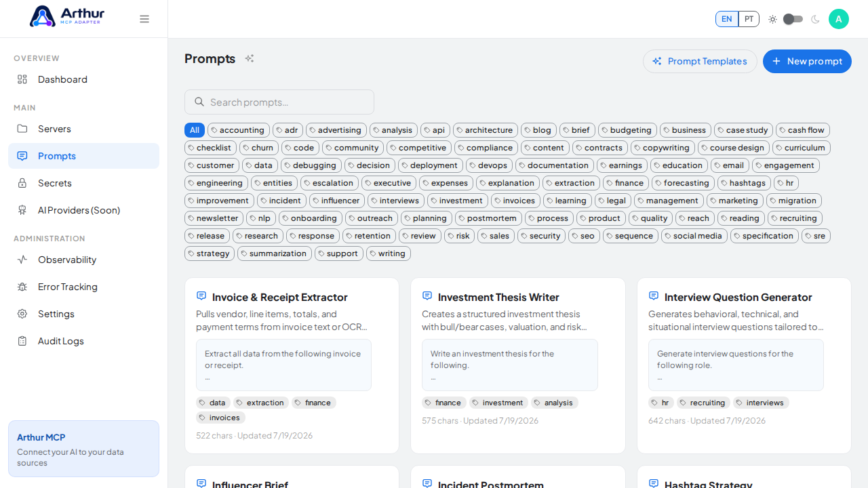Open Investment Thesis Writer prompt title
The image size is (868, 488).
click(498, 297)
